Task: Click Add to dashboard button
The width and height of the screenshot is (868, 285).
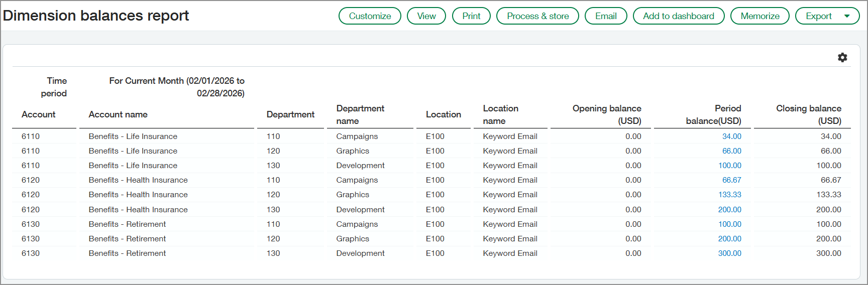Action: (679, 16)
